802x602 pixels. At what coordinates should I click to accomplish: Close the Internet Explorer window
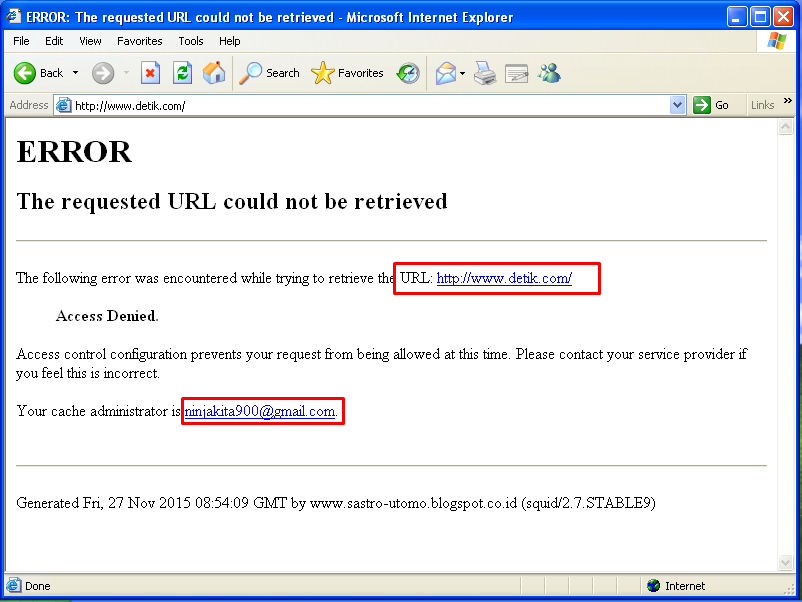pyautogui.click(x=783, y=17)
